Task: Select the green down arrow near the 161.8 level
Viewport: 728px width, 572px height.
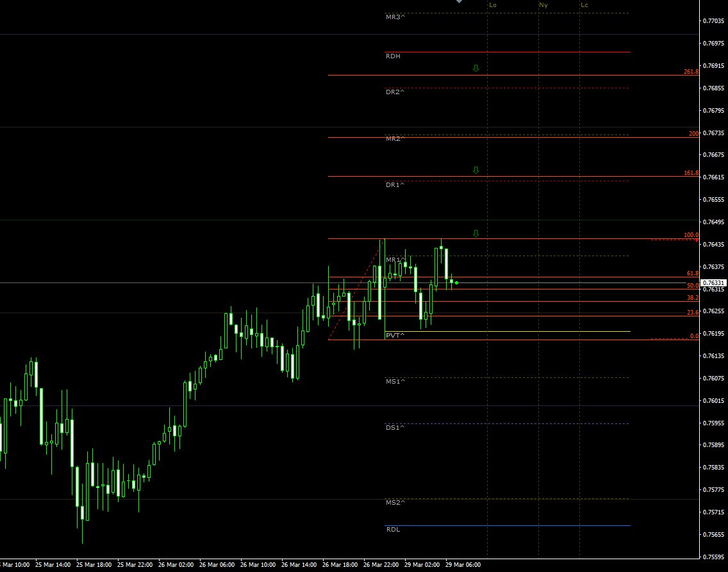Action: click(x=476, y=170)
